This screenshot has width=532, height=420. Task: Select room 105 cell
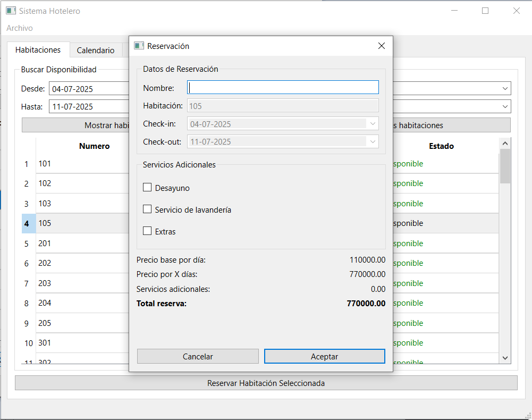tap(82, 223)
